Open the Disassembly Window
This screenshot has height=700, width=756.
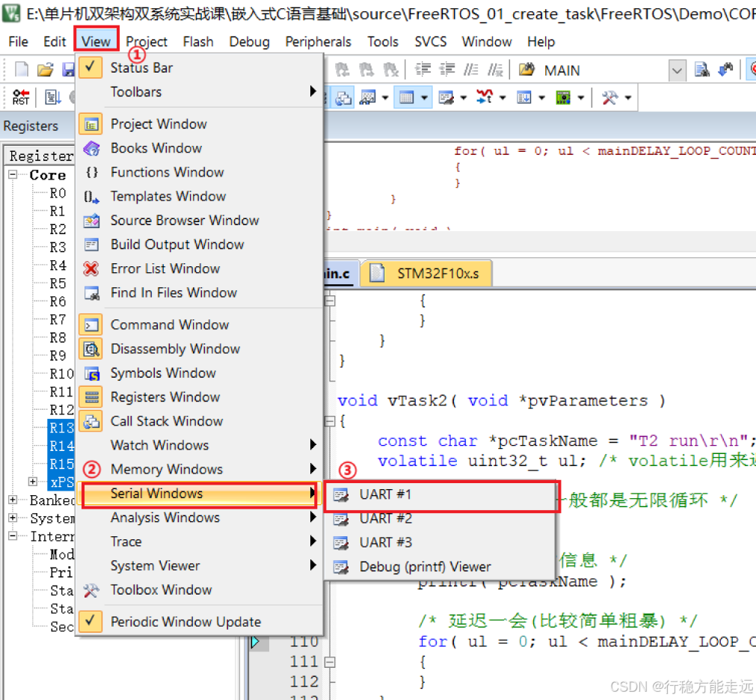point(175,349)
